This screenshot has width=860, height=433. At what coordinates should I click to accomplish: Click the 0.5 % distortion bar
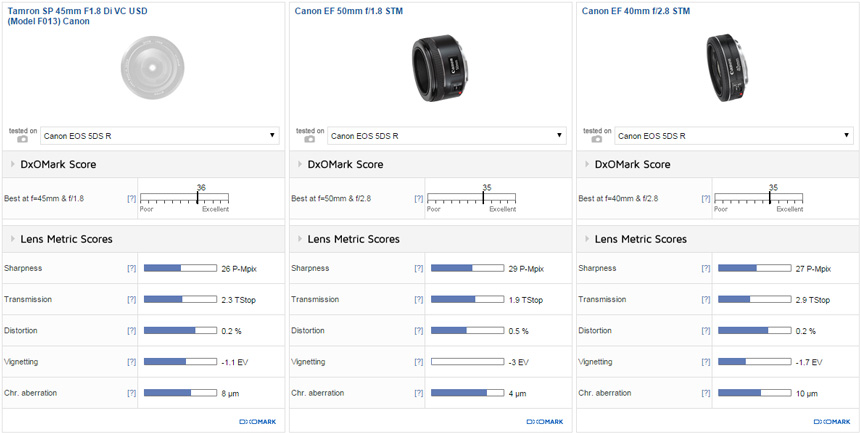pyautogui.click(x=467, y=331)
